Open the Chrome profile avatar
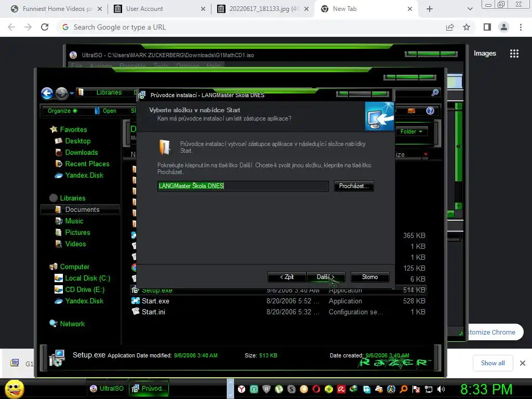The width and height of the screenshot is (532, 399). [x=504, y=27]
